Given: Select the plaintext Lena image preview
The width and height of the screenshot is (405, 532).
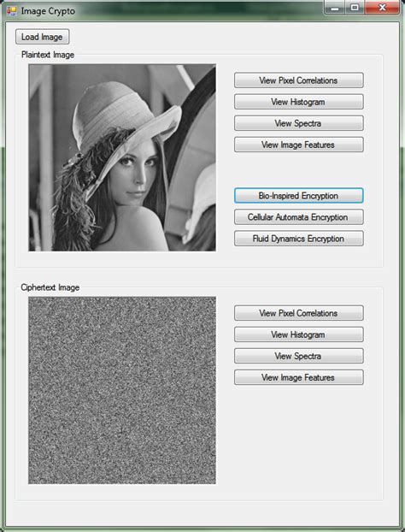Looking at the screenshot, I should (122, 157).
